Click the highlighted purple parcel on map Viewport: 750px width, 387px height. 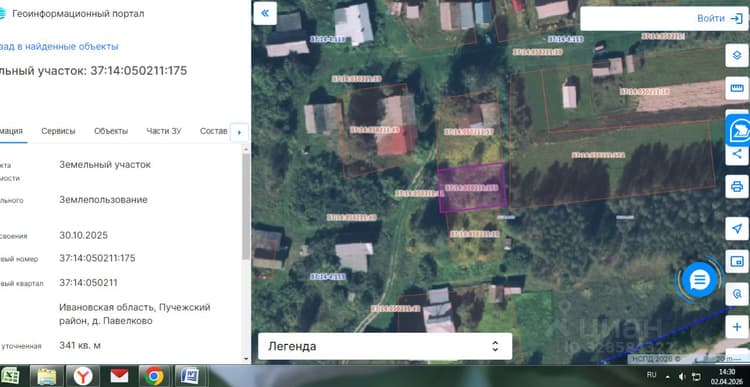pos(472,188)
